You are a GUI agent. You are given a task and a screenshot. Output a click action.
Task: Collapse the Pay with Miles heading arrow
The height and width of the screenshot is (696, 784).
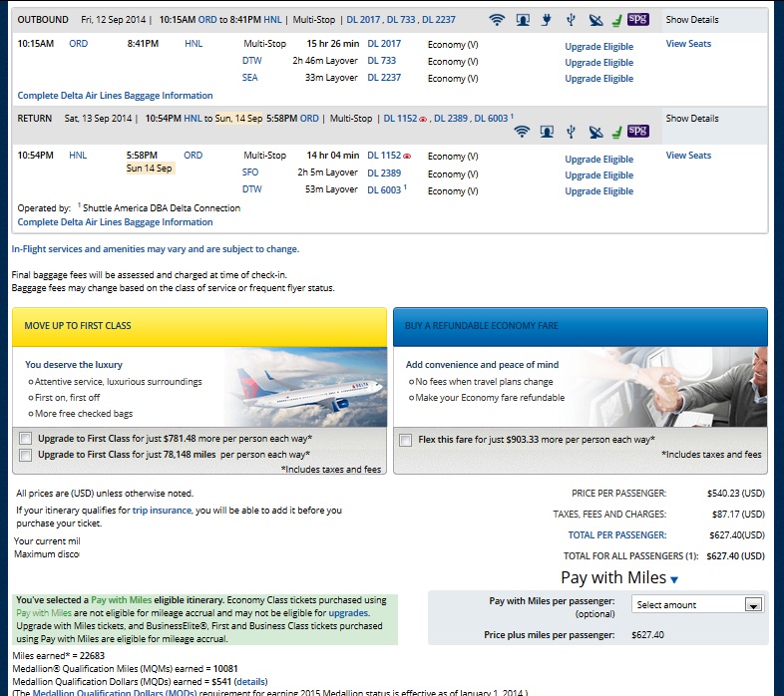(x=674, y=579)
